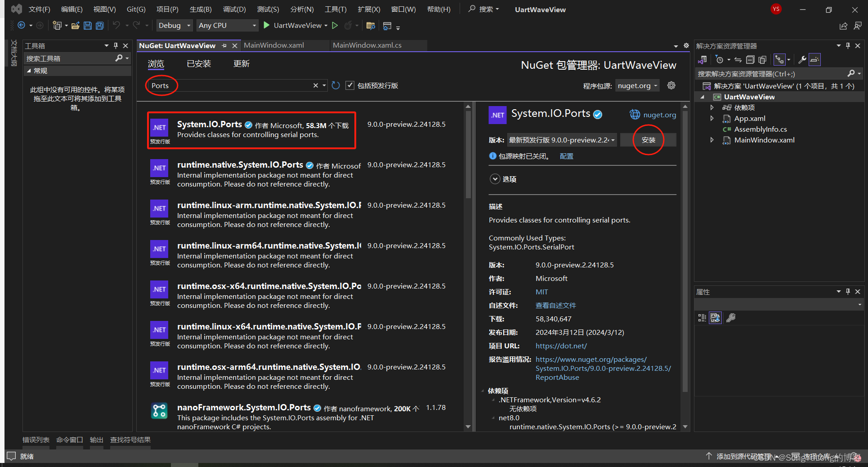The width and height of the screenshot is (868, 467).
Task: Open the package version dropdown
Action: (562, 140)
